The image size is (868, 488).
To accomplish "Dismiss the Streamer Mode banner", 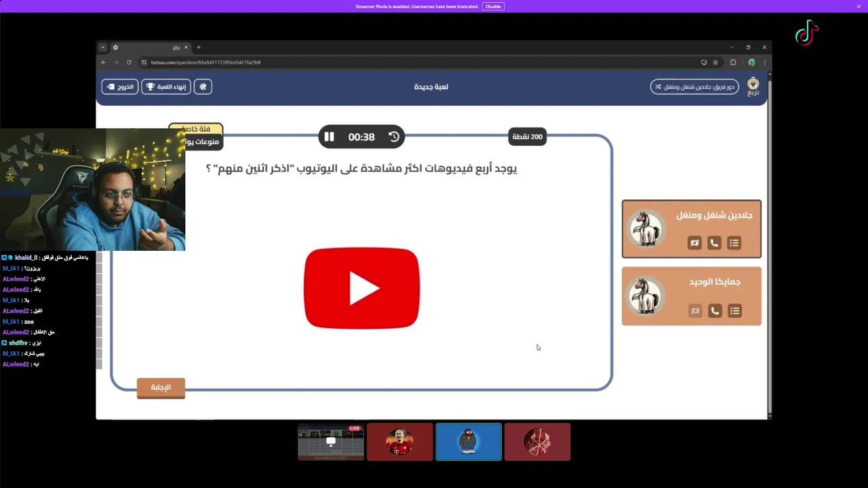I will tap(859, 6).
